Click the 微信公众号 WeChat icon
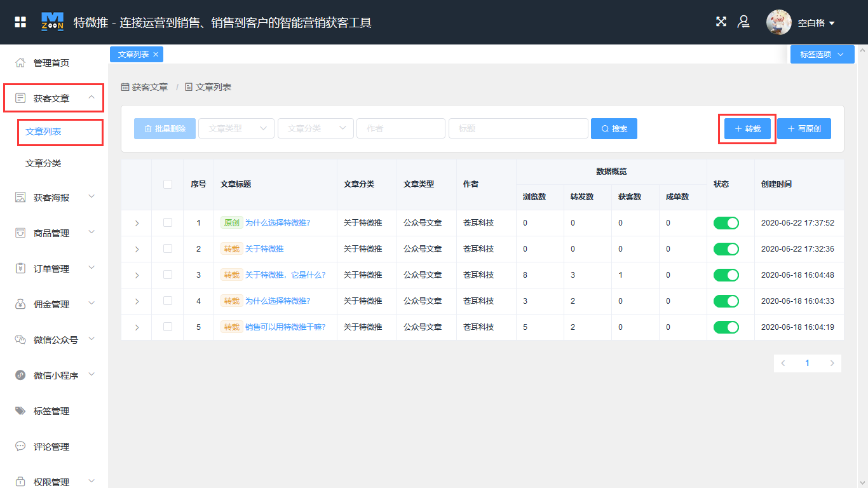This screenshot has width=868, height=488. (x=20, y=340)
